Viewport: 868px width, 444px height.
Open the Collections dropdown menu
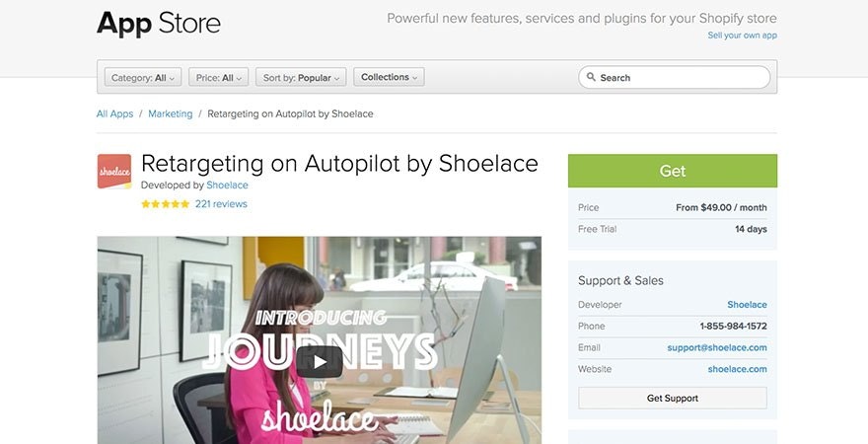(x=389, y=77)
